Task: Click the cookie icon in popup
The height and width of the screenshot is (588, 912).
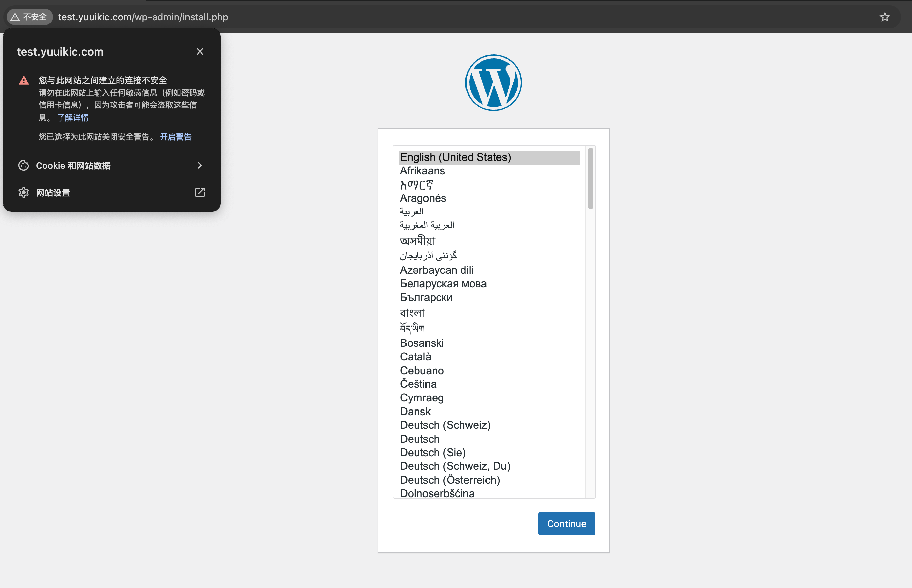Action: tap(24, 165)
